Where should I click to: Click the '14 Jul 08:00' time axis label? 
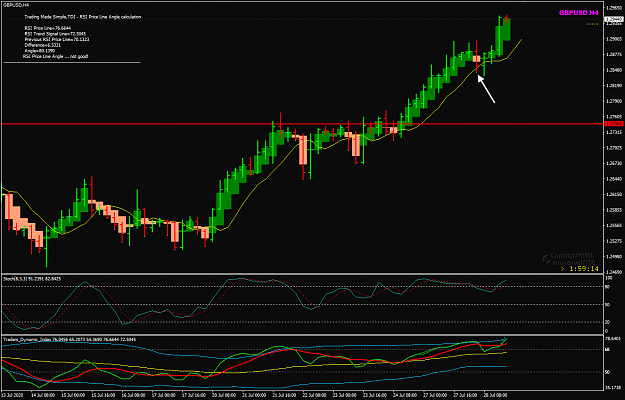tap(41, 394)
